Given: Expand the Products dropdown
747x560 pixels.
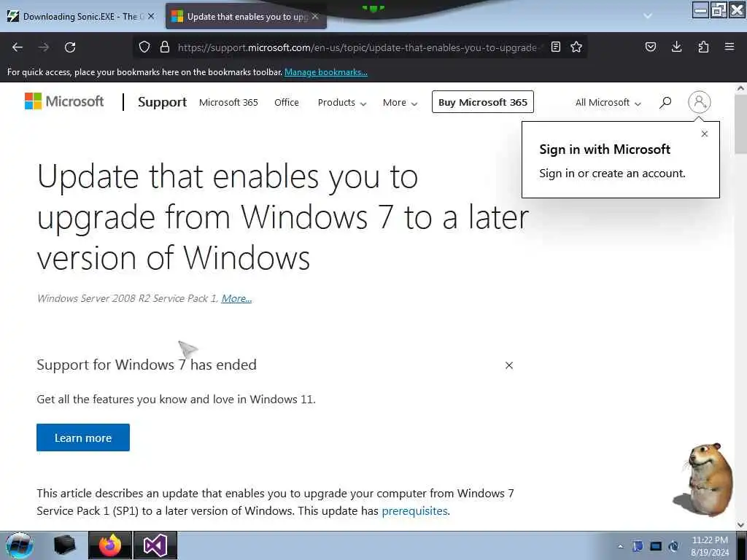Looking at the screenshot, I should coord(342,102).
